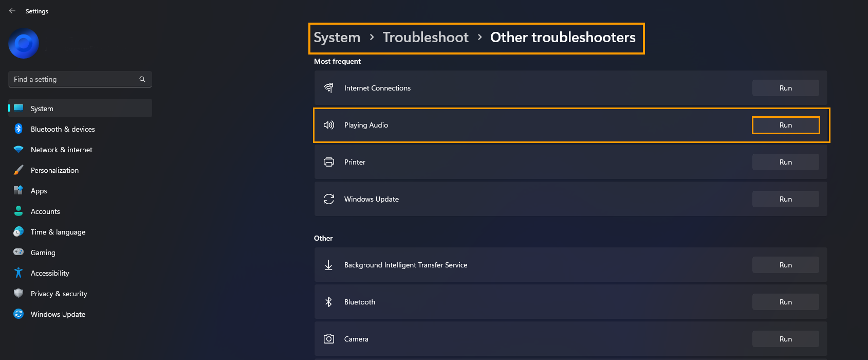Click the Apps icon in the sidebar
Viewport: 868px width, 360px height.
19,190
